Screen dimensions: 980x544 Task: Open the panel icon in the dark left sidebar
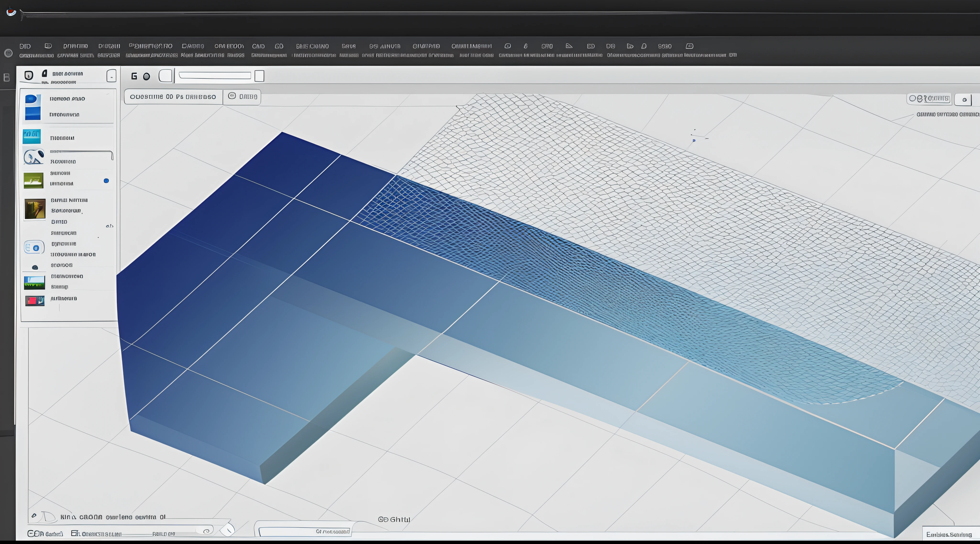[x=6, y=78]
